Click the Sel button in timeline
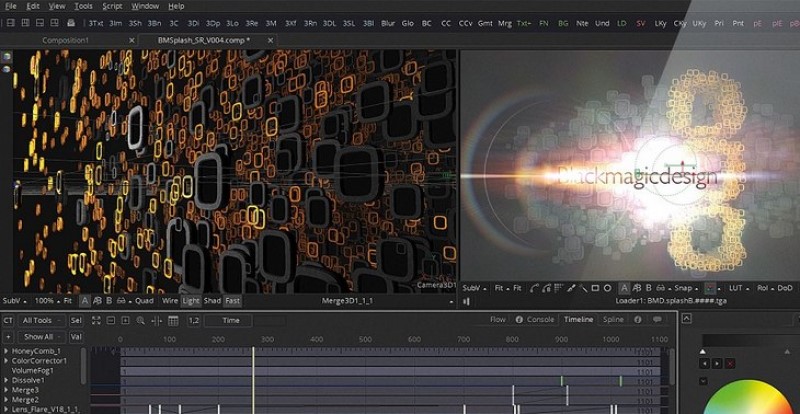Image resolution: width=800 pixels, height=414 pixels. pos(76,320)
